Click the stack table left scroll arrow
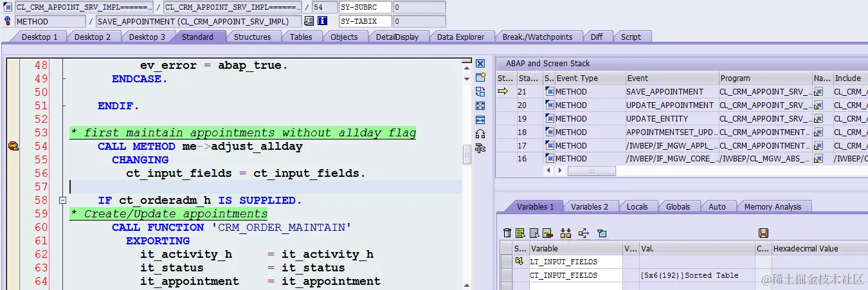The height and width of the screenshot is (290, 868). coord(548,171)
